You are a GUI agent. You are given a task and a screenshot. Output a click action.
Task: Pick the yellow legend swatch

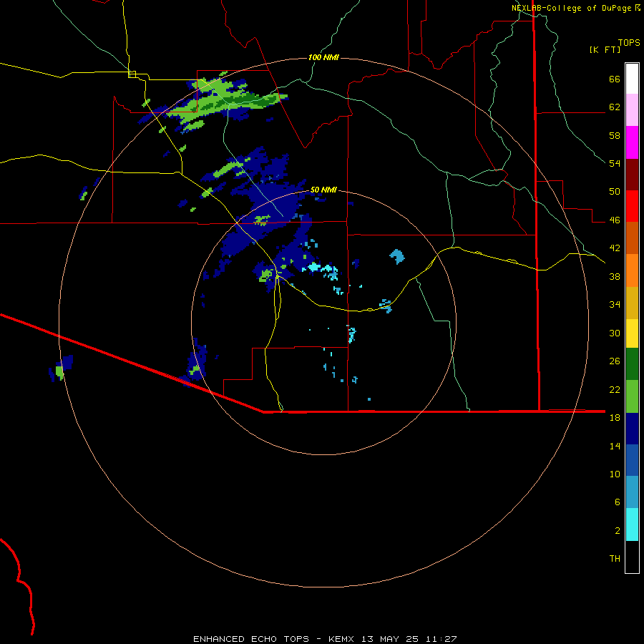tap(632, 333)
